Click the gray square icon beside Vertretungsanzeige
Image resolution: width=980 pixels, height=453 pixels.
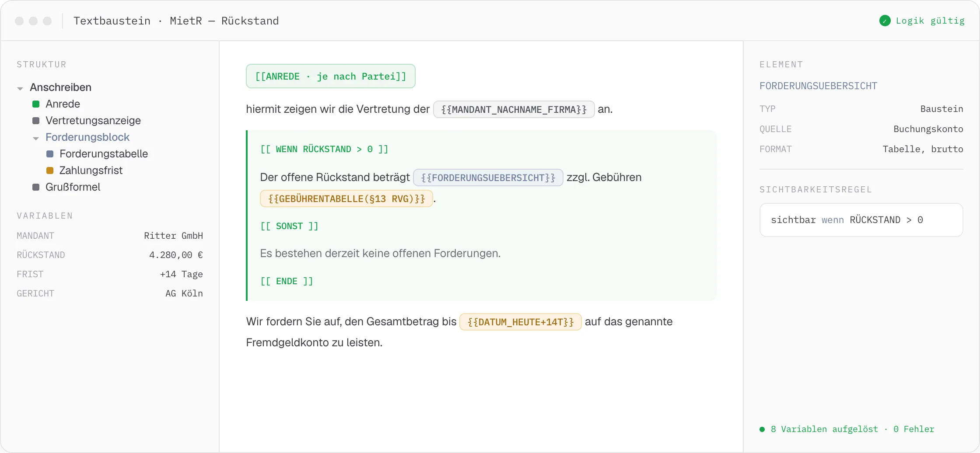tap(36, 121)
